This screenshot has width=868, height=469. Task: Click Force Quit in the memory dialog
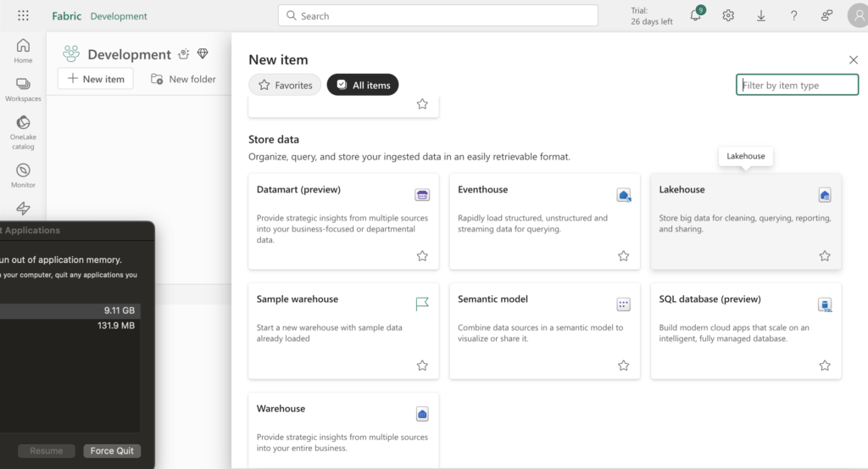pos(113,450)
